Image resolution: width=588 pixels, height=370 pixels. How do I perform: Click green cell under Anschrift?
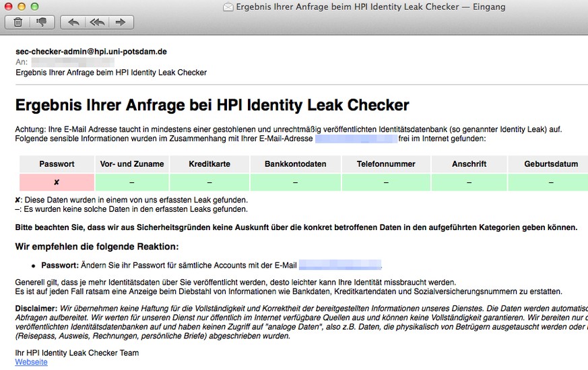pyautogui.click(x=469, y=182)
